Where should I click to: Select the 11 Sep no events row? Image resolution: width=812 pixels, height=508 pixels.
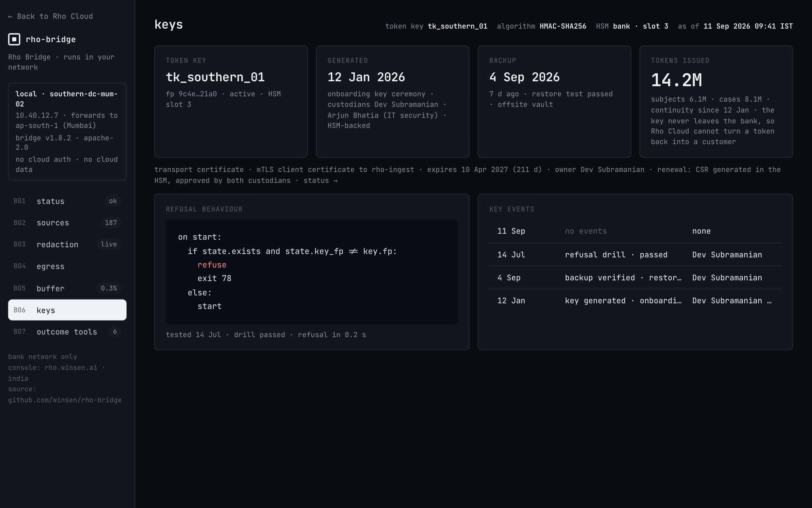635,231
